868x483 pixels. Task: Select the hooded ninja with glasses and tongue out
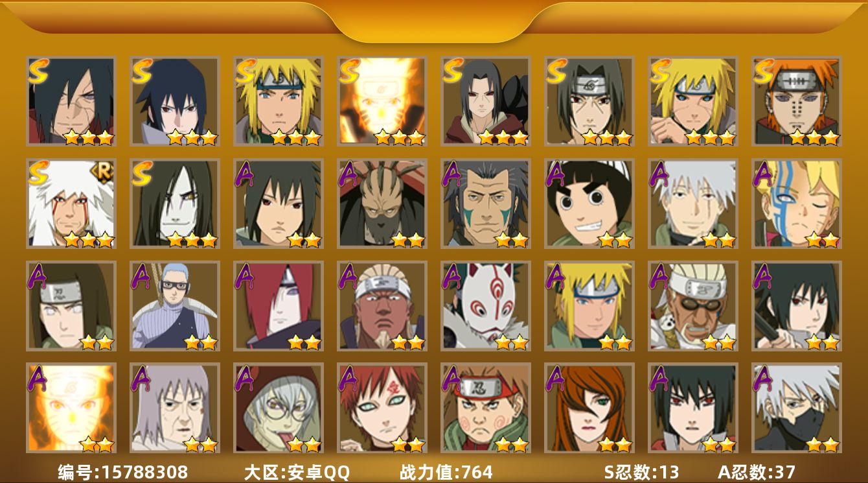point(279,408)
